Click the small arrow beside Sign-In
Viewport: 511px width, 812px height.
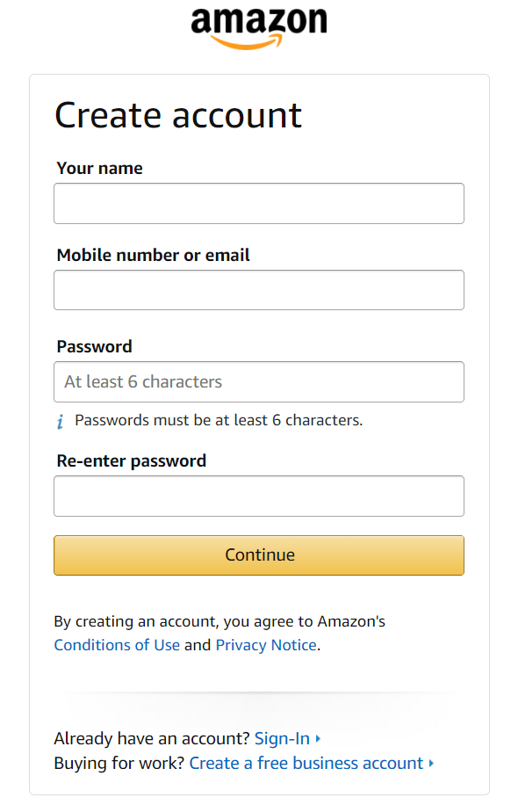pos(318,738)
